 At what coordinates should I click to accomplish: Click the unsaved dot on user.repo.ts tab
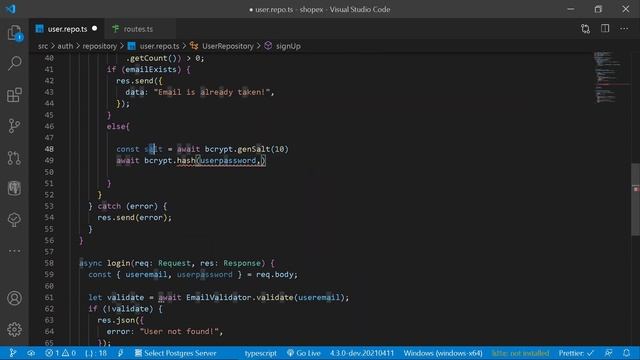coord(95,29)
